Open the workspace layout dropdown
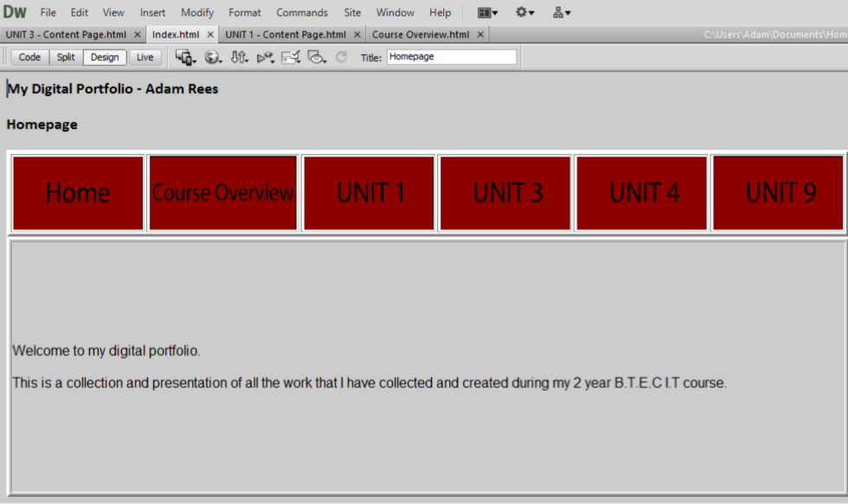This screenshot has width=848, height=504. point(487,12)
